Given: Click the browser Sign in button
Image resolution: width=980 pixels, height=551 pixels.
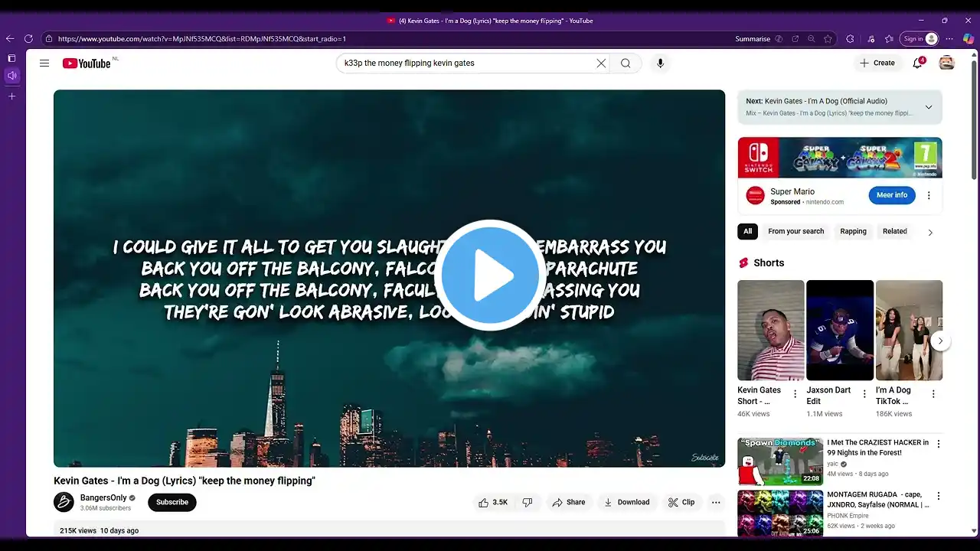Looking at the screenshot, I should pos(920,39).
